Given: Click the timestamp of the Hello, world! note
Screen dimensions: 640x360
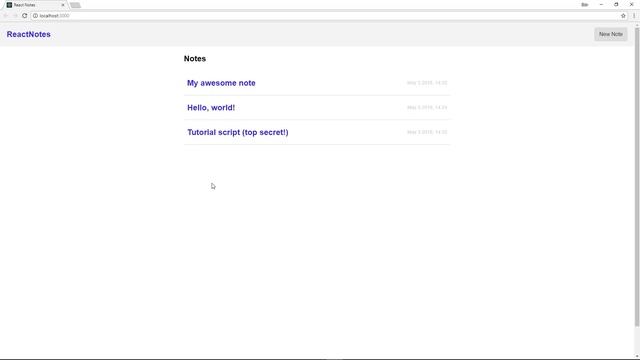Looking at the screenshot, I should pyautogui.click(x=427, y=108).
